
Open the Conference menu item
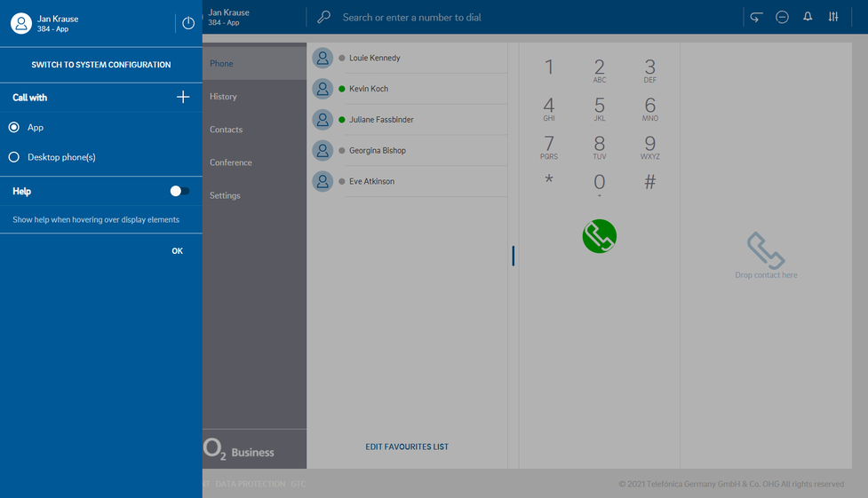pos(255,162)
